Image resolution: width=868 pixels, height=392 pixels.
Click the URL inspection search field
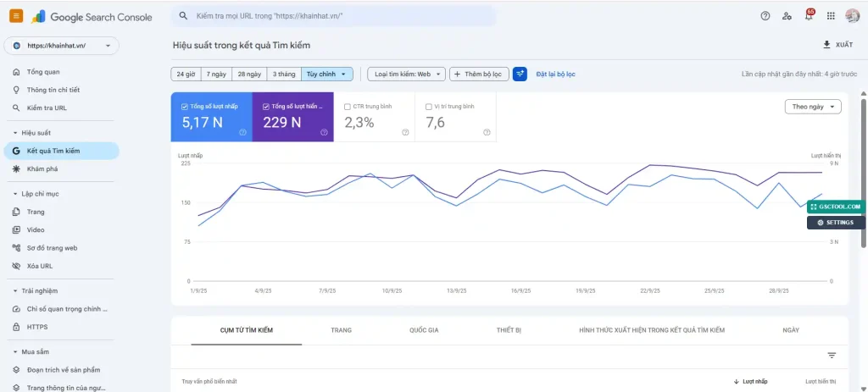pyautogui.click(x=332, y=16)
